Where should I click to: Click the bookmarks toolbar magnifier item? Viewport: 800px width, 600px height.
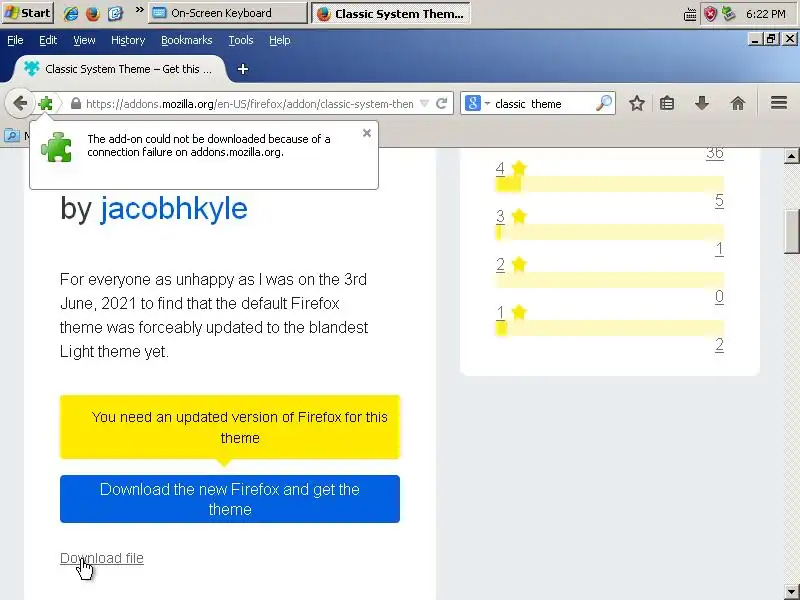point(12,136)
